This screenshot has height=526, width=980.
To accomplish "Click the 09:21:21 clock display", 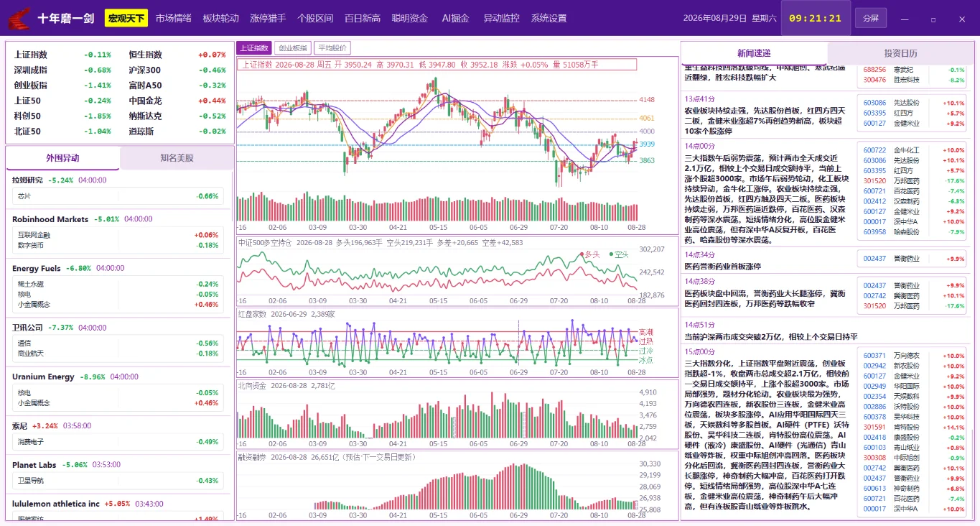I will click(815, 18).
